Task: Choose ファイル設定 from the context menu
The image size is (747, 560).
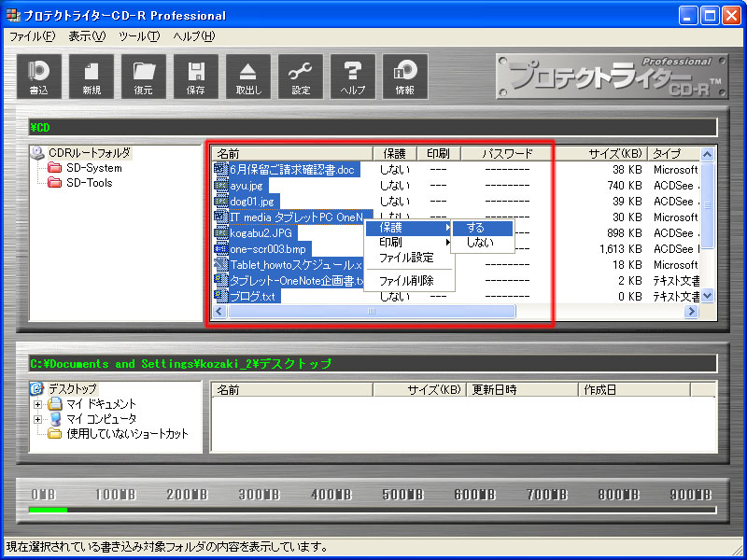Action: (x=409, y=258)
